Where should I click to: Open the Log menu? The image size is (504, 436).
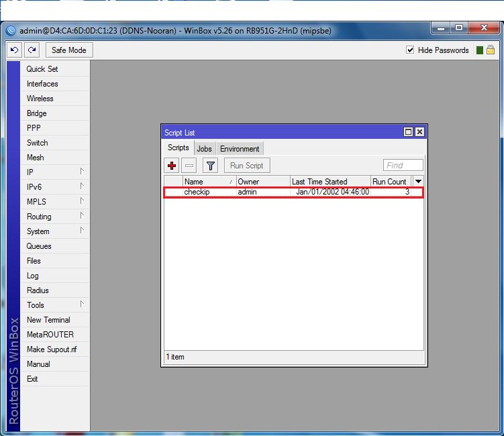click(55, 276)
